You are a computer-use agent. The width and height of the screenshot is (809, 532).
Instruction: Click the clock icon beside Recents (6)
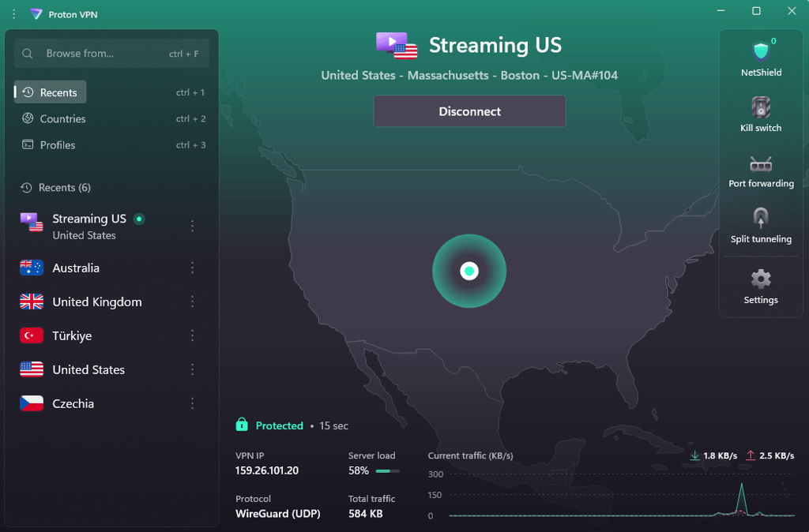(x=26, y=188)
